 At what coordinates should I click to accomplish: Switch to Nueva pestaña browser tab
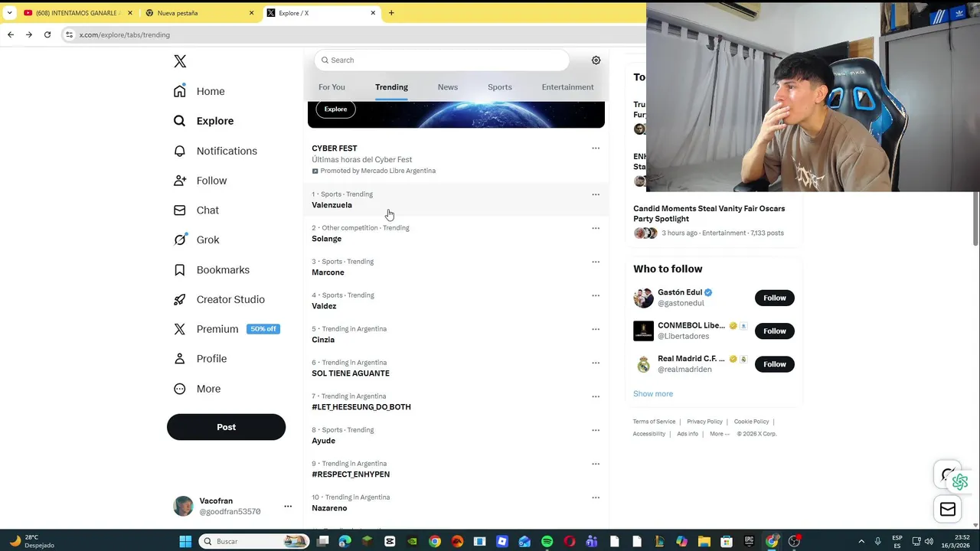199,13
